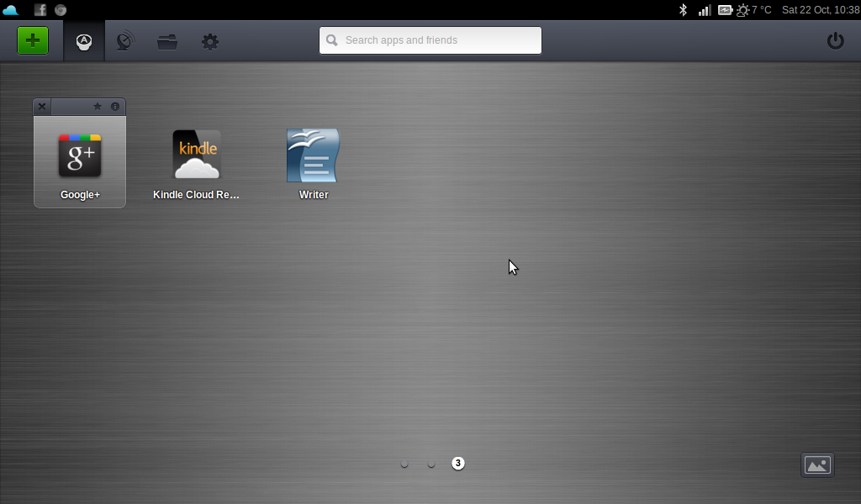Remove Google+ using the X button

(x=42, y=107)
